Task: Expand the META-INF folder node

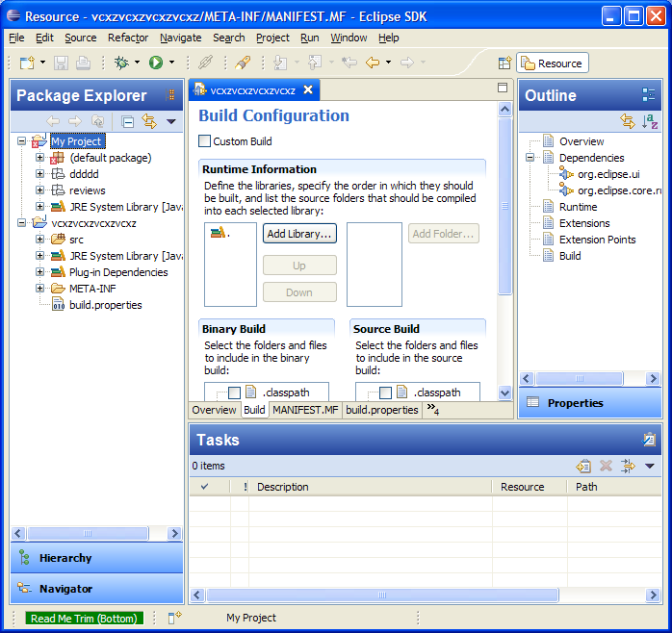Action: point(40,289)
